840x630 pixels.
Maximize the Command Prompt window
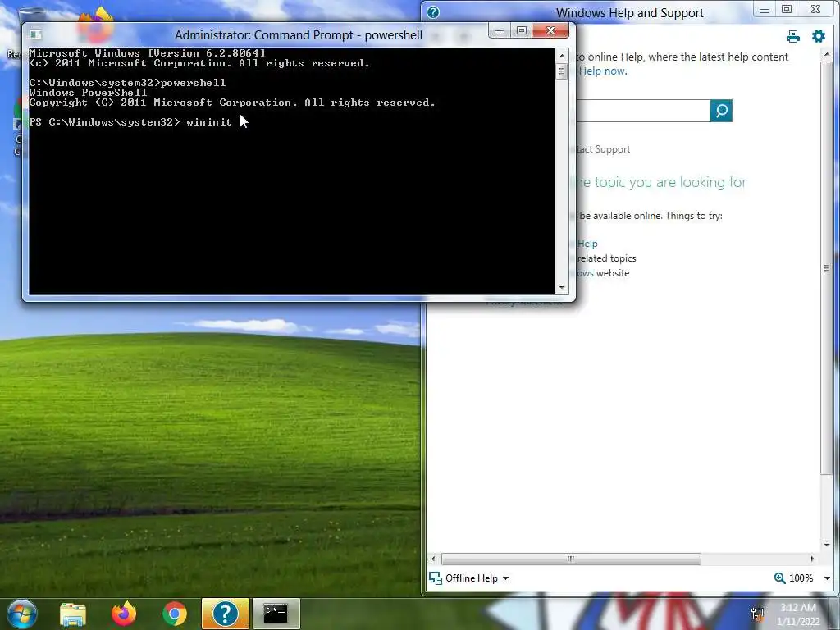tap(522, 31)
